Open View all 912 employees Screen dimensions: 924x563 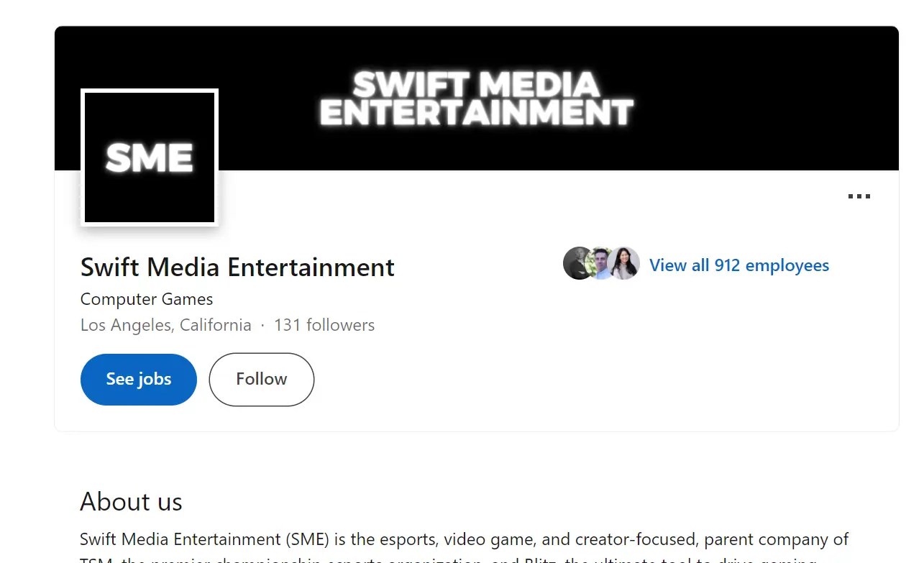[738, 265]
